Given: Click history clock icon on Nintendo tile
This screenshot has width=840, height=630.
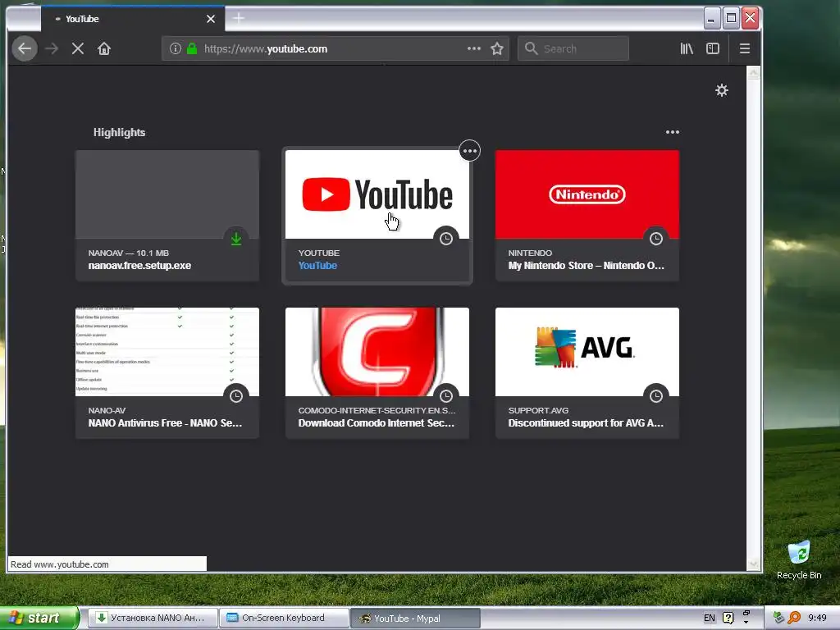Looking at the screenshot, I should pos(655,239).
